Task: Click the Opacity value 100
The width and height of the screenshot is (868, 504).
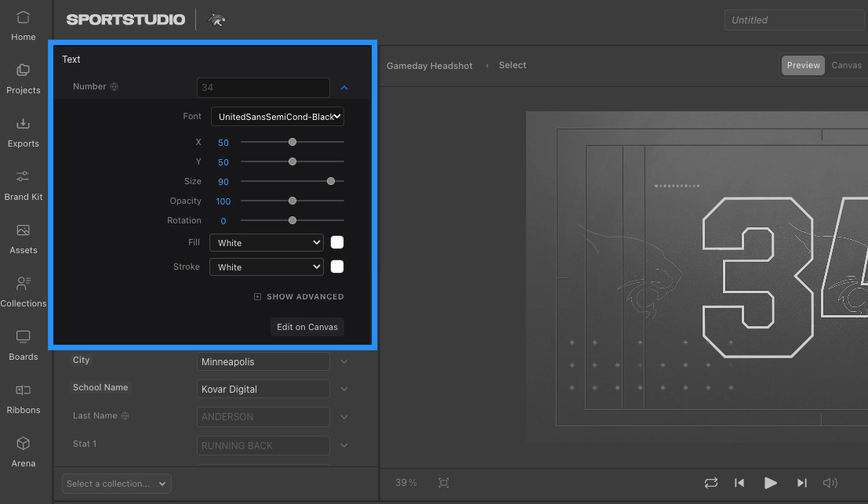Action: 223,201
